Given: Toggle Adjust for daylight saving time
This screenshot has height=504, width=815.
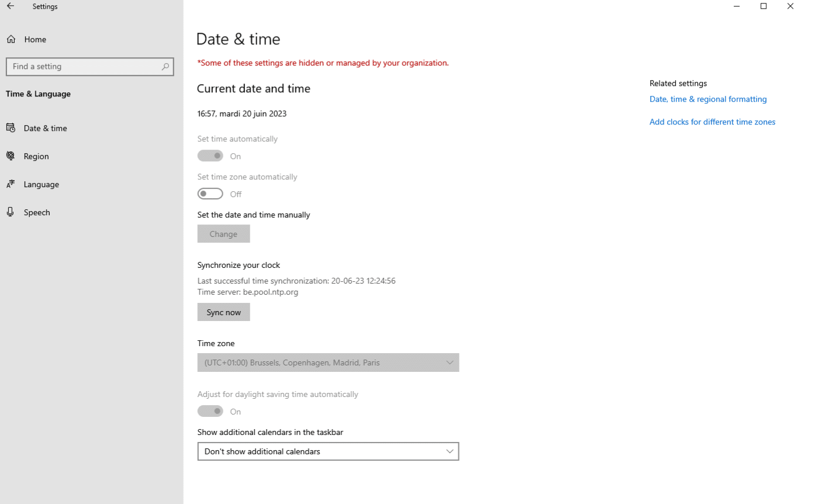Looking at the screenshot, I should coord(210,411).
